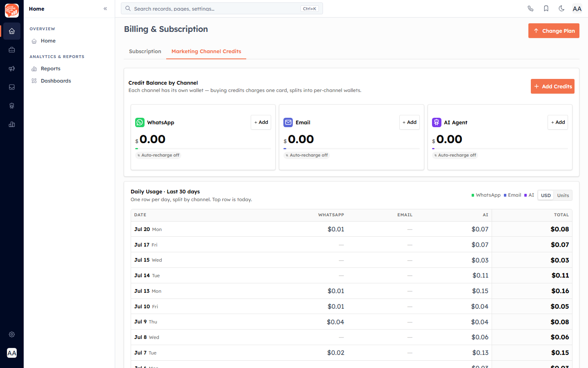Screen dimensions: 588x368
Task: Click the AI legend entry
Action: coord(529,195)
